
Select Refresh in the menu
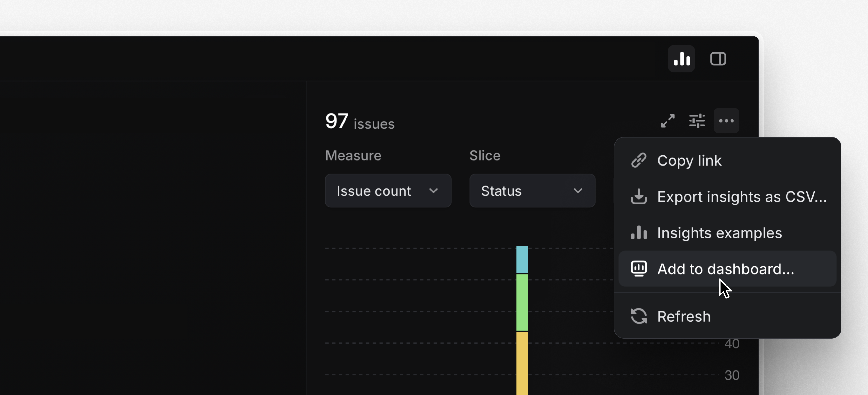(727, 316)
